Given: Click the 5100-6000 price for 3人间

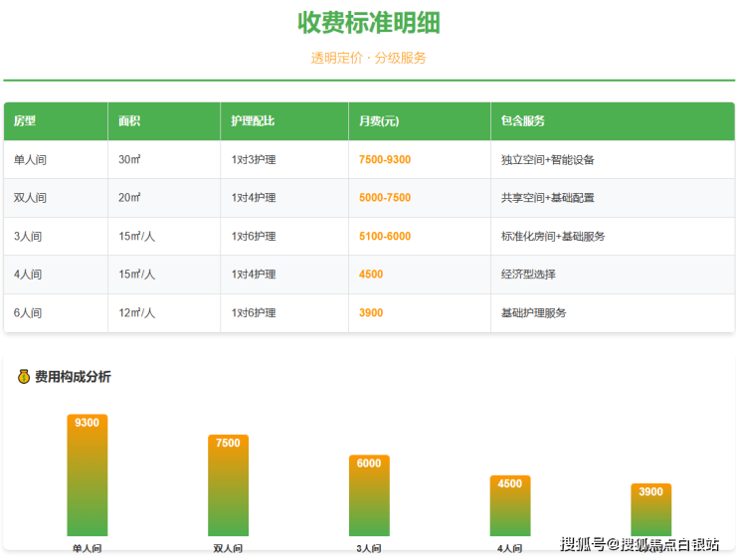Looking at the screenshot, I should 385,237.
